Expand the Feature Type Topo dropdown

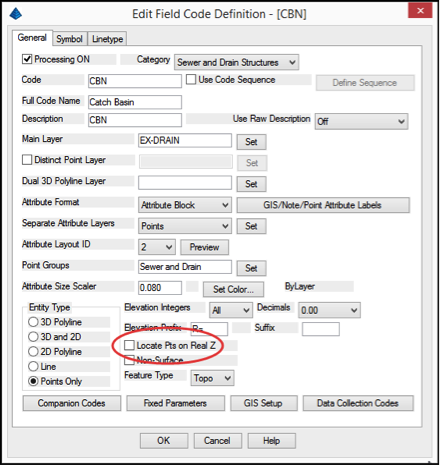[x=212, y=378]
